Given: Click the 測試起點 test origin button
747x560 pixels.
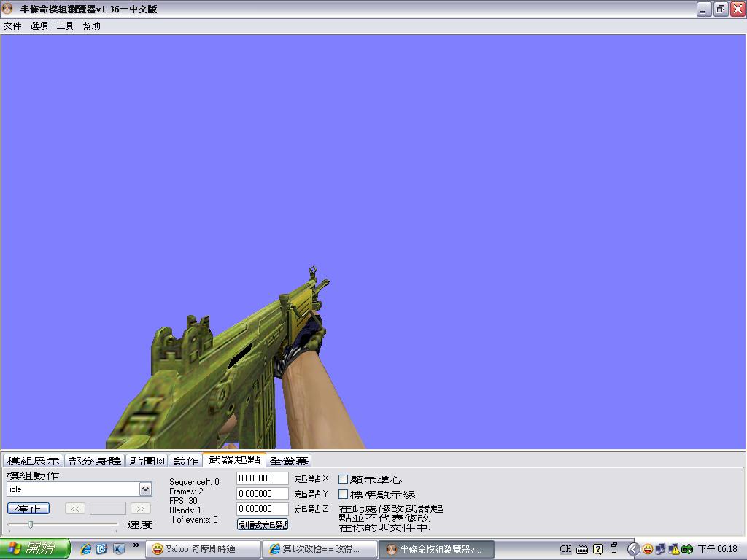Looking at the screenshot, I should [263, 524].
